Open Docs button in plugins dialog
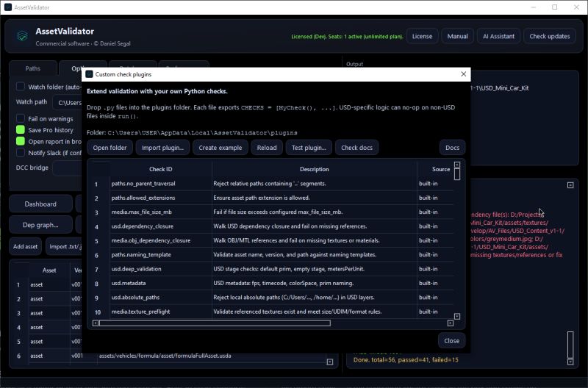This screenshot has height=388, width=588. coord(452,147)
